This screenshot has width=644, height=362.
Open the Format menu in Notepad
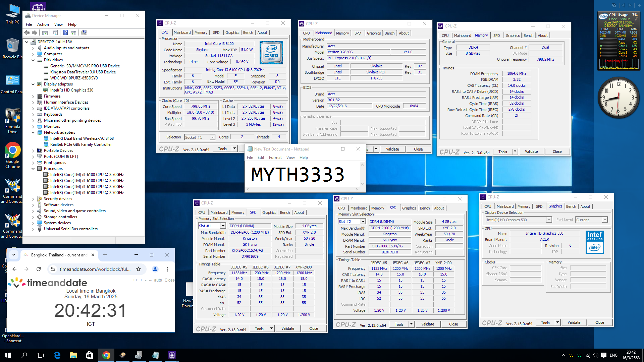[275, 158]
